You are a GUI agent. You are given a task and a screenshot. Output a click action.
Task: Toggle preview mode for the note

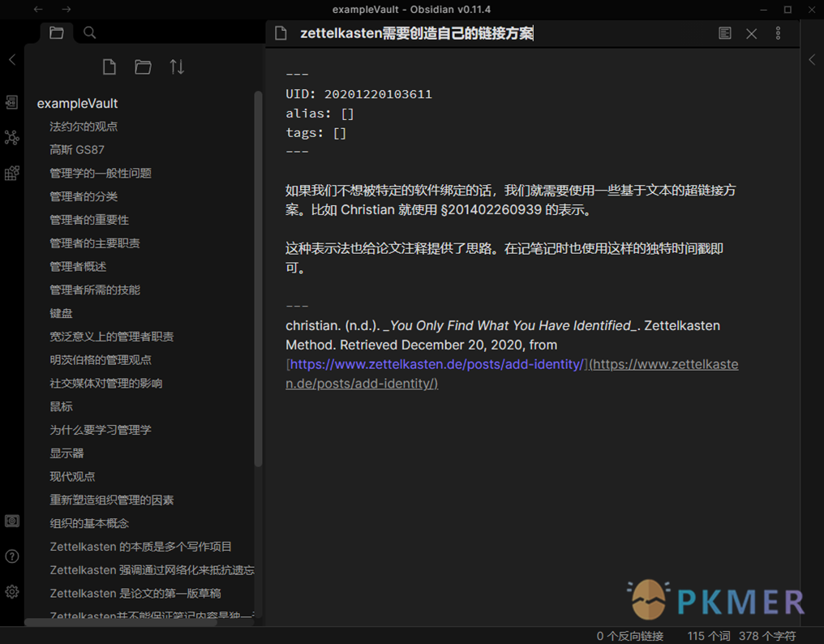point(725,33)
